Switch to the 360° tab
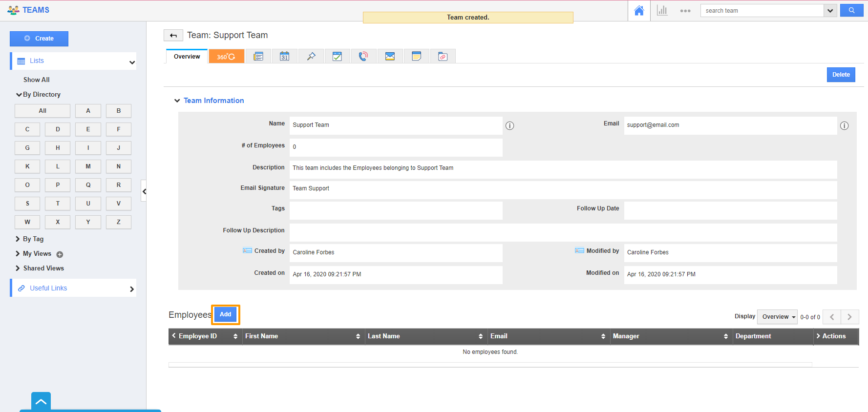Viewport: 868px width, 412px height. click(226, 57)
